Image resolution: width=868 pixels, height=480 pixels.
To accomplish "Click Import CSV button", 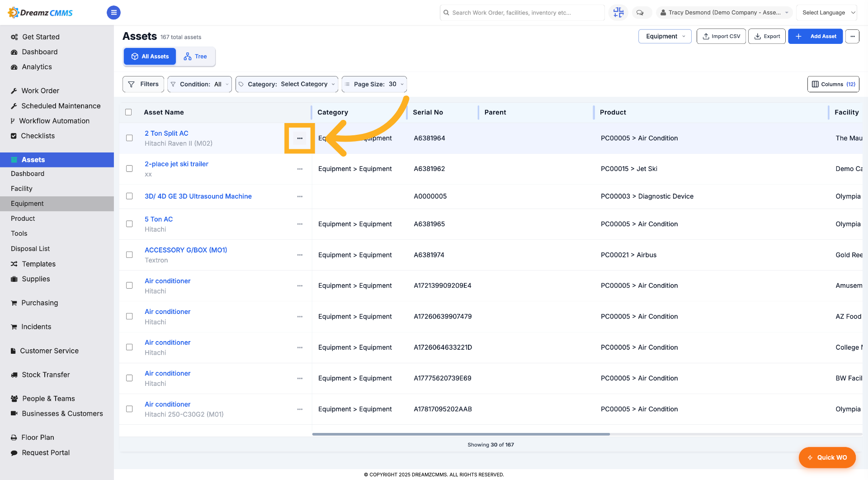I will [x=721, y=36].
